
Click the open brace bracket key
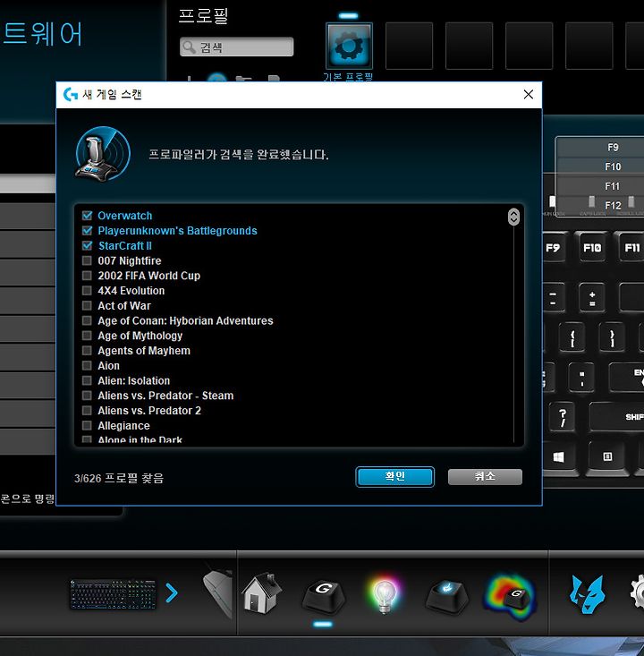click(572, 337)
